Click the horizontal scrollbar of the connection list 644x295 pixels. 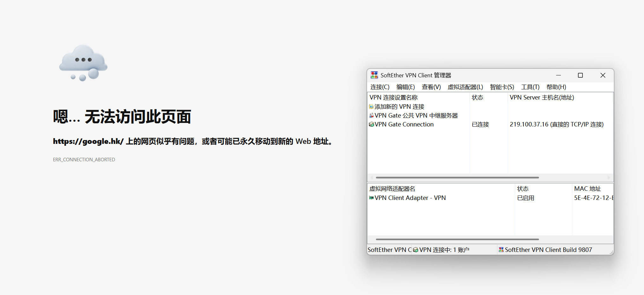[x=457, y=178]
